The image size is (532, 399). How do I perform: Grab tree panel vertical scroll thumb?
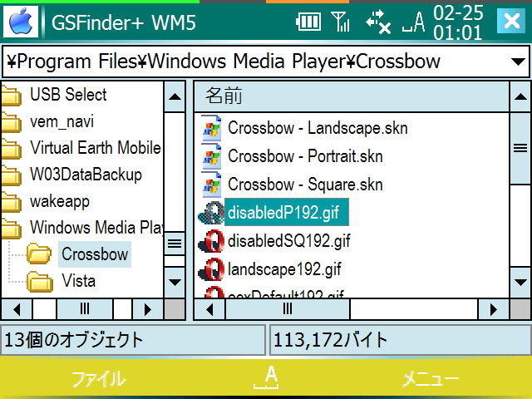point(175,244)
